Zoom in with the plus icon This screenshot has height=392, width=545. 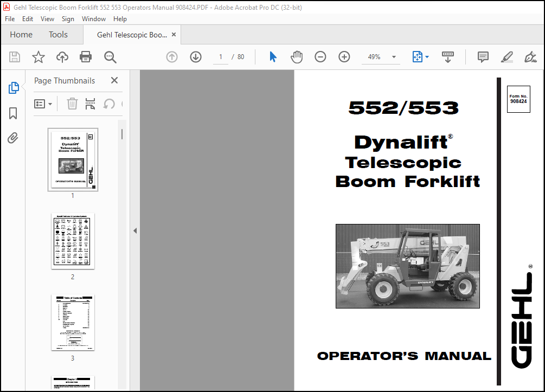[344, 57]
